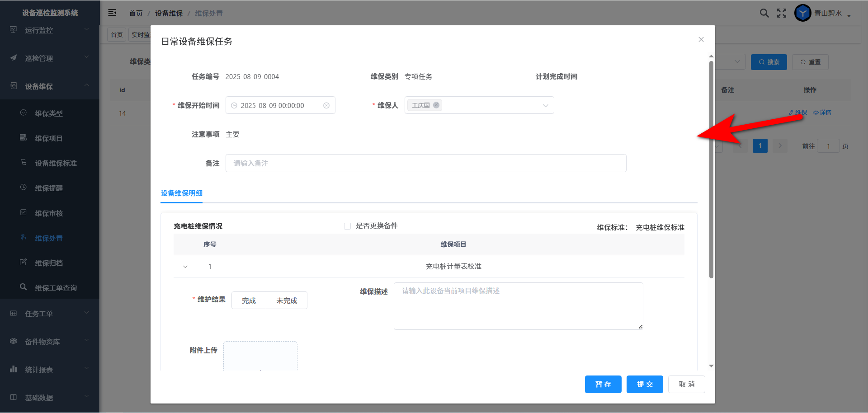868x413 pixels.
Task: Click the search magnifier icon in header
Action: (764, 13)
